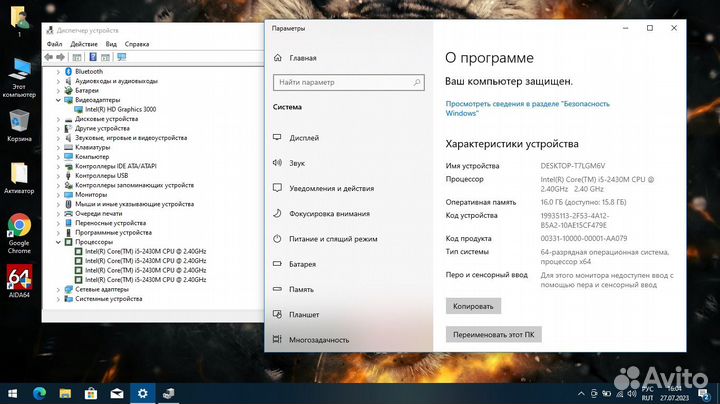Open Этот компьютер desktop icon
720x404 pixels.
[x=19, y=78]
